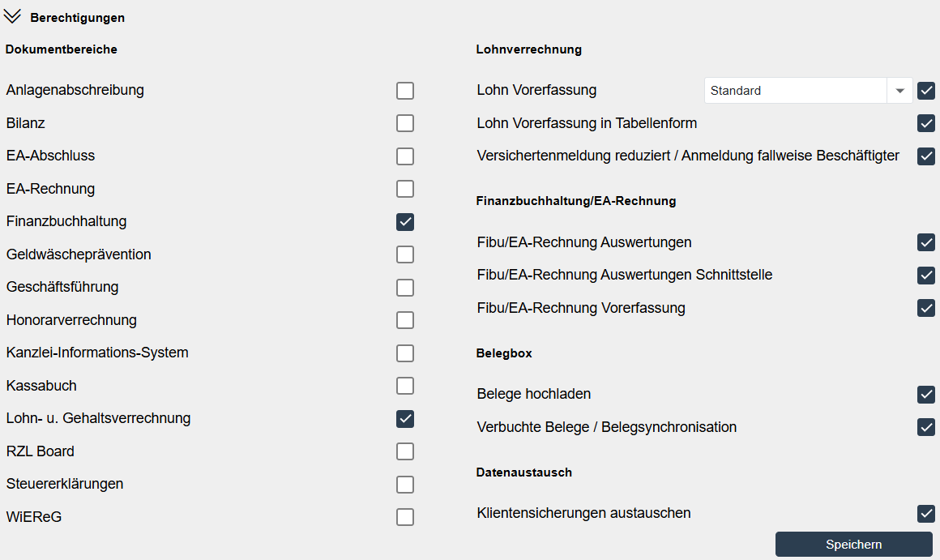This screenshot has height=560, width=940.
Task: Enable the Anlagenabschreibung checkbox
Action: [405, 91]
